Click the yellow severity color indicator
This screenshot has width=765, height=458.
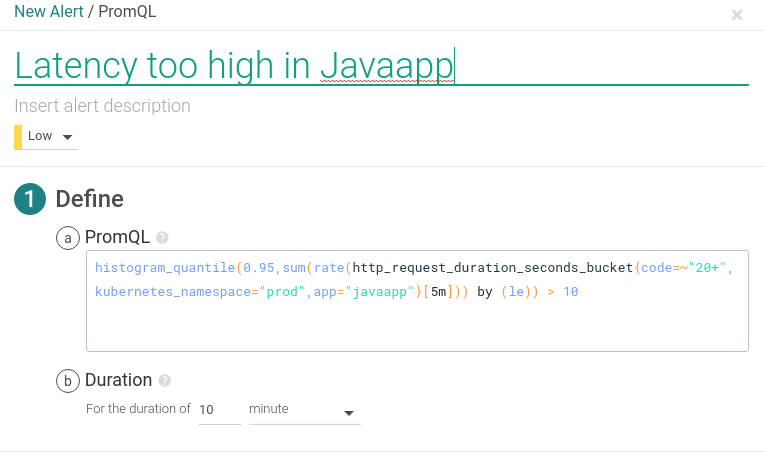18,137
